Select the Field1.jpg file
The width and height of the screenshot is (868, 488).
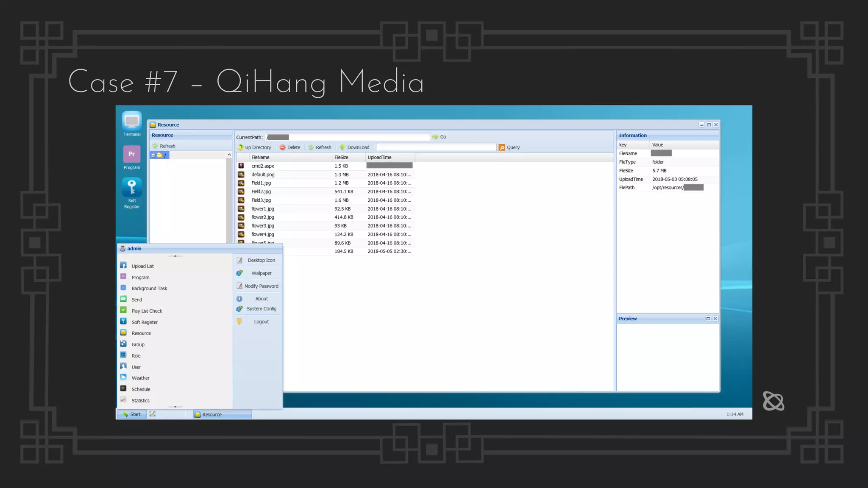325,183
